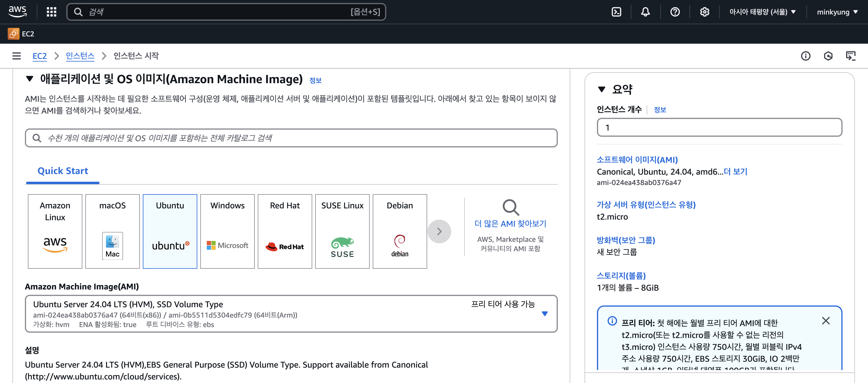Collapse the 요약 summary panel

(601, 89)
